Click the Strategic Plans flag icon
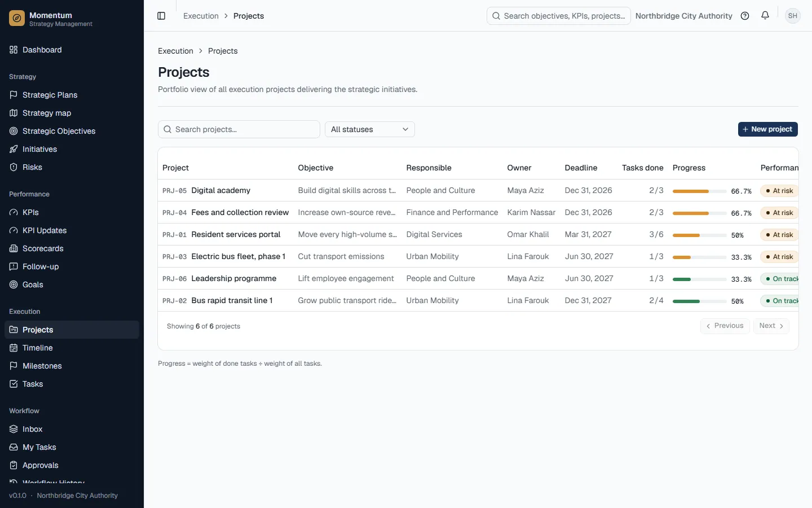812x508 pixels. click(x=14, y=95)
